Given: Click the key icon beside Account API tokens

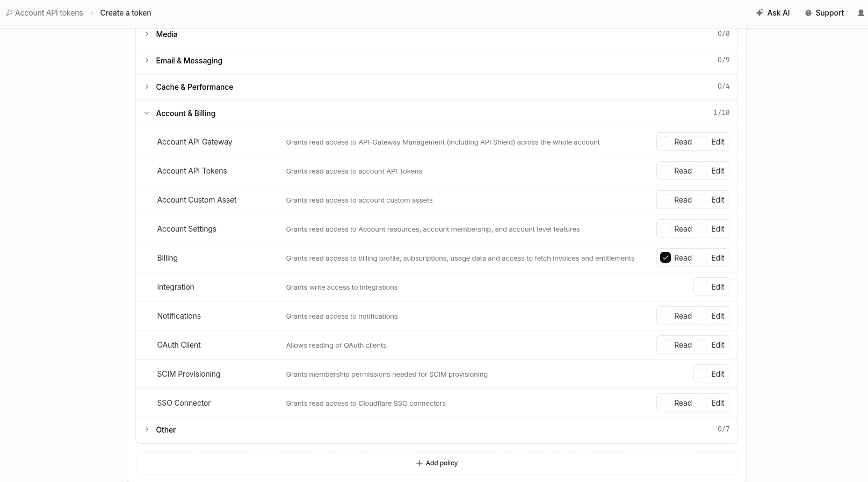Looking at the screenshot, I should point(9,13).
